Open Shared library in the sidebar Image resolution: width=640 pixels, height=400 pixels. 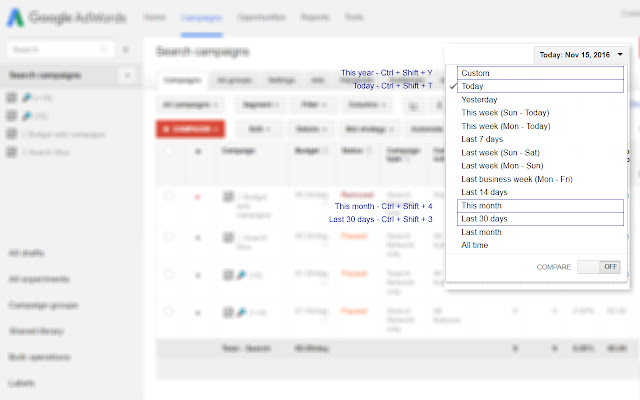pos(36,331)
